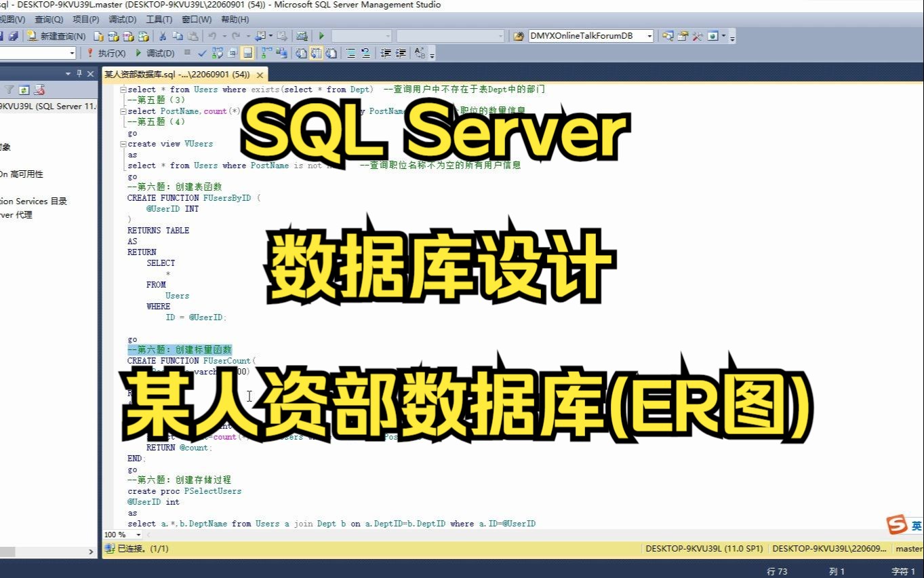The image size is (924, 578).
Task: Open the 项目(P) menu
Action: click(85, 20)
